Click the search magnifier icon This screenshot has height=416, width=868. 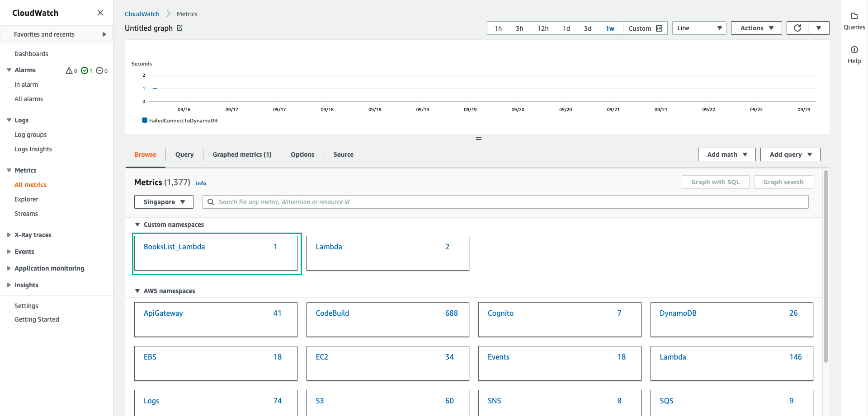[x=211, y=202]
